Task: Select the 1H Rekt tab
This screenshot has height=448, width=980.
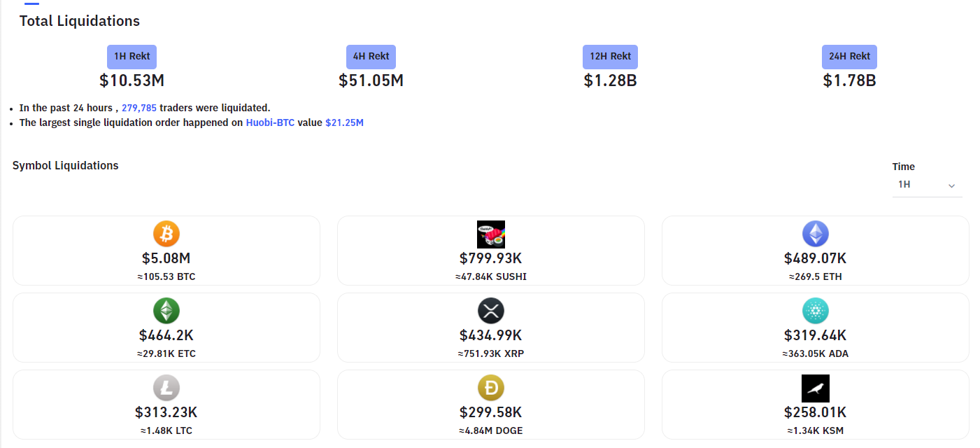Action: click(x=132, y=57)
